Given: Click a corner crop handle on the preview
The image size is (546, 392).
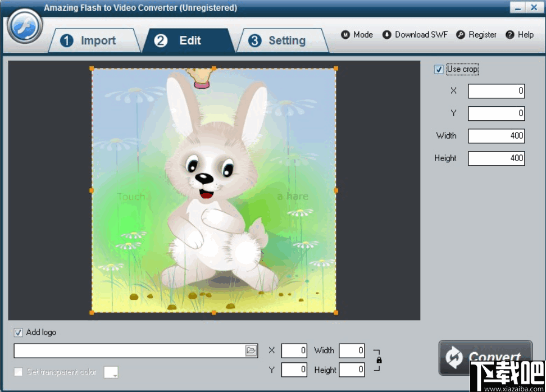Looking at the screenshot, I should point(91,68).
